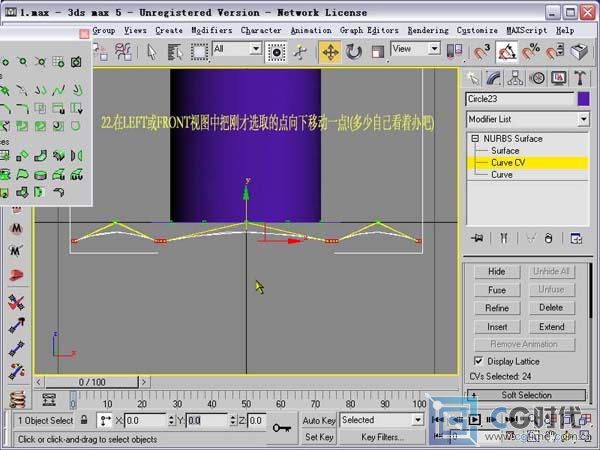600x450 pixels.
Task: Open the Rendering menu
Action: [428, 30]
